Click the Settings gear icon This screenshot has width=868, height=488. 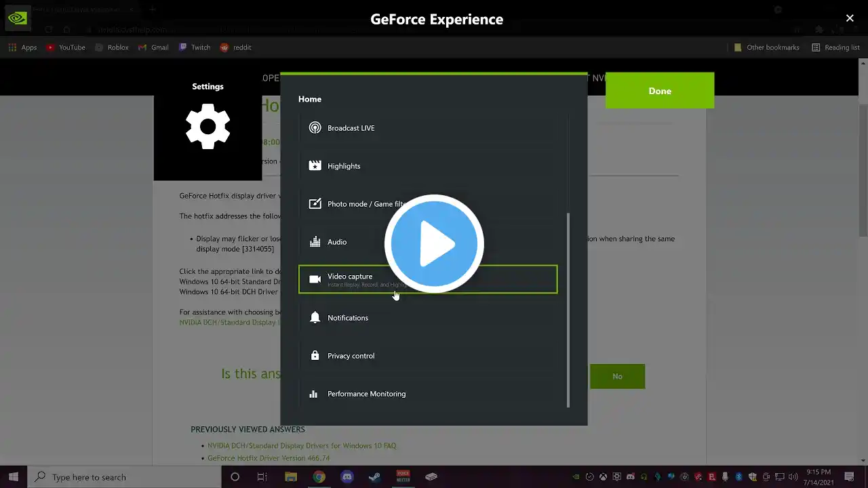208,127
